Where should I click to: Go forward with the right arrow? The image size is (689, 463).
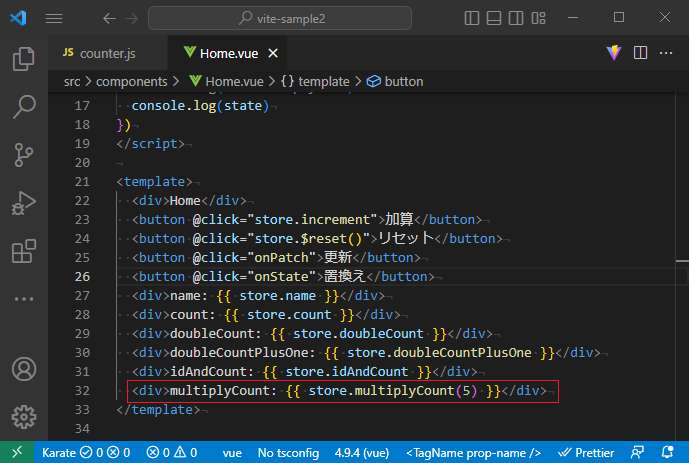131,18
